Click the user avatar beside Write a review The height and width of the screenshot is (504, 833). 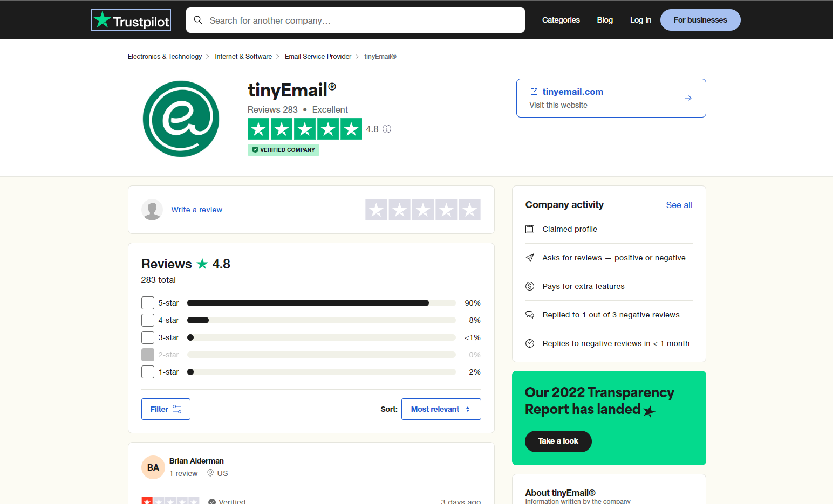click(152, 210)
